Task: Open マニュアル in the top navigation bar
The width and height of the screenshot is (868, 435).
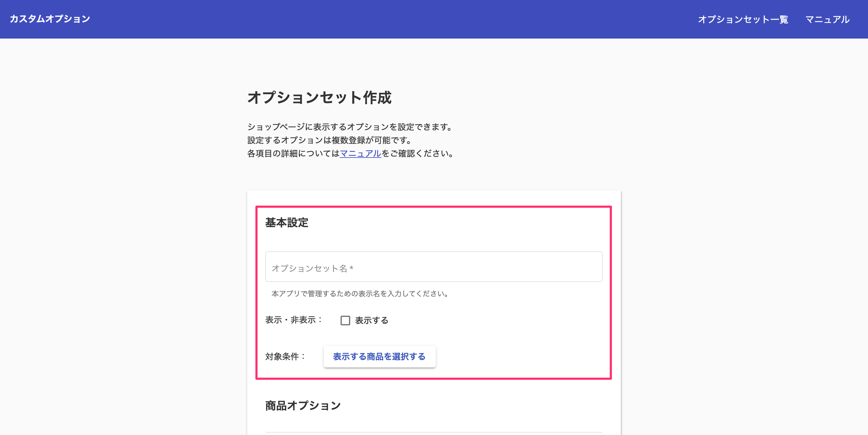Action: pos(827,20)
